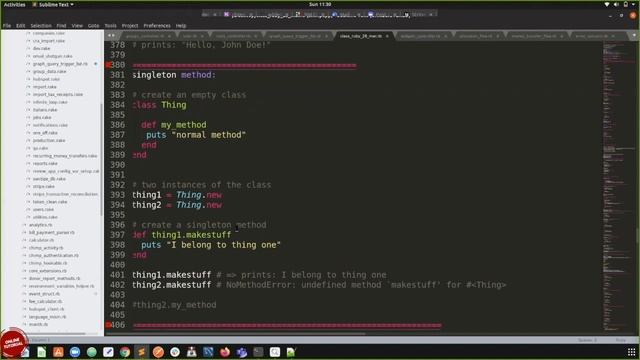Open token_clean.rake in the sidebar
The image size is (640, 360).
(x=50, y=202)
